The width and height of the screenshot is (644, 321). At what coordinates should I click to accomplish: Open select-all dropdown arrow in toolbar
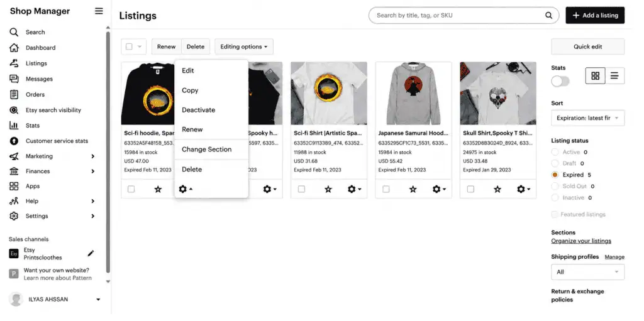140,46
